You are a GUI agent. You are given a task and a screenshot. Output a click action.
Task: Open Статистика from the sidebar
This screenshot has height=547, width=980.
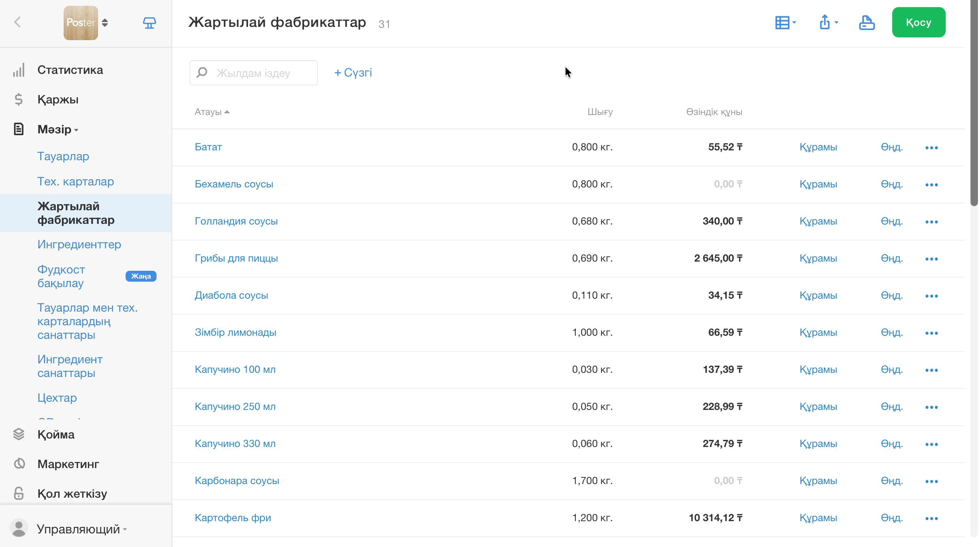coord(70,70)
